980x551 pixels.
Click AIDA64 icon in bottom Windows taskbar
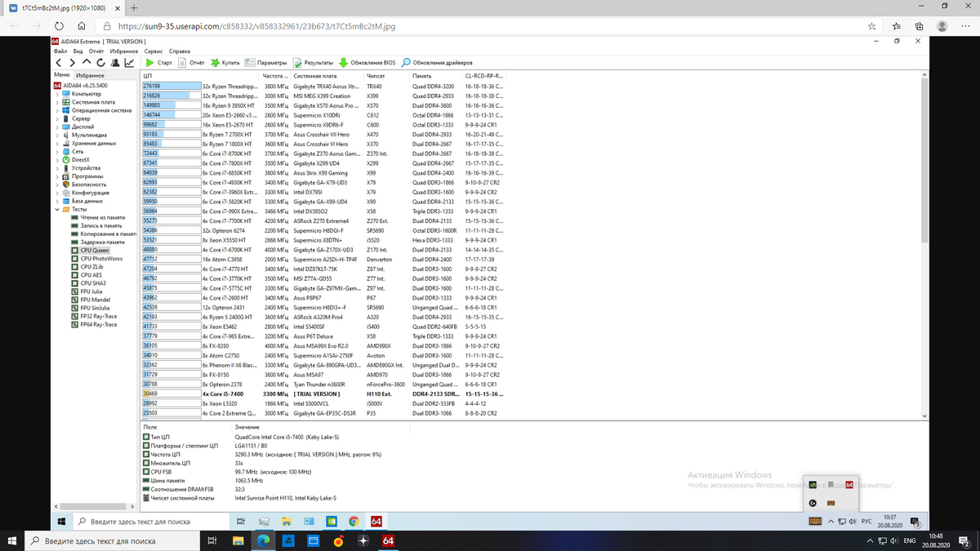click(388, 540)
